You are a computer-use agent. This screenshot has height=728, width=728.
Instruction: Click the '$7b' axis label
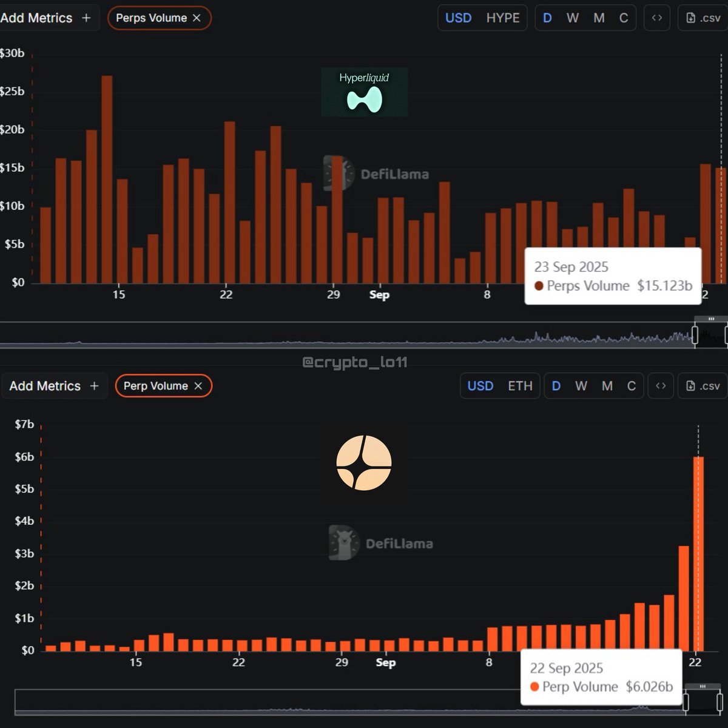24,424
